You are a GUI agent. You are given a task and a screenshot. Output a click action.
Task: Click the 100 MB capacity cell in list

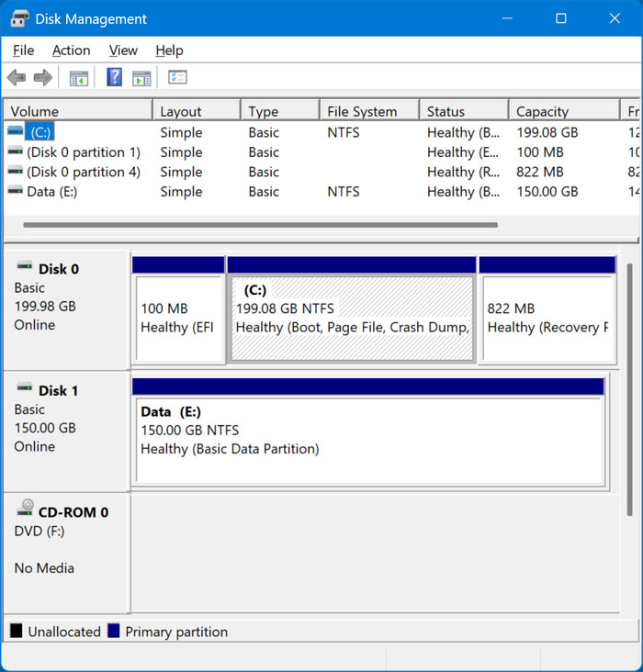tap(539, 152)
